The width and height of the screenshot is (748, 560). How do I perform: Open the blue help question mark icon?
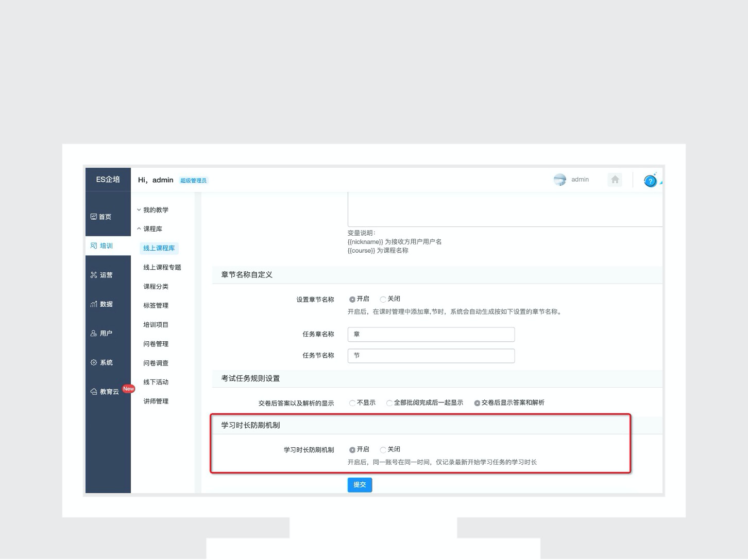(x=650, y=181)
